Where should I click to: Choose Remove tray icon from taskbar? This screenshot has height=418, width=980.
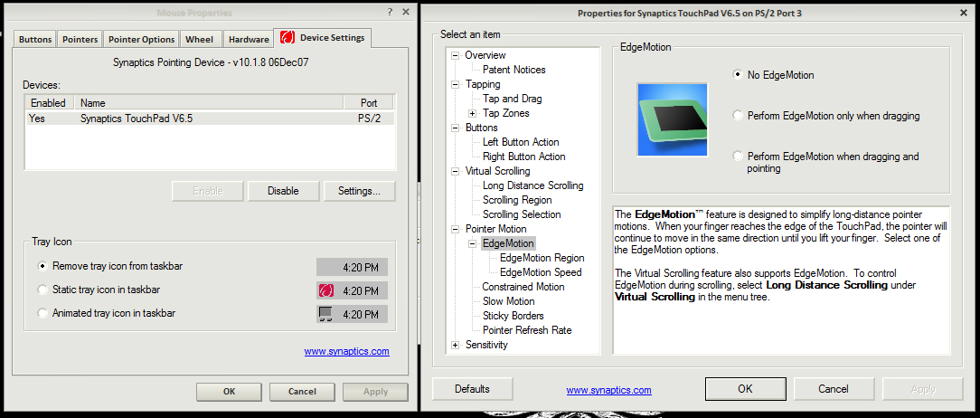(42, 266)
